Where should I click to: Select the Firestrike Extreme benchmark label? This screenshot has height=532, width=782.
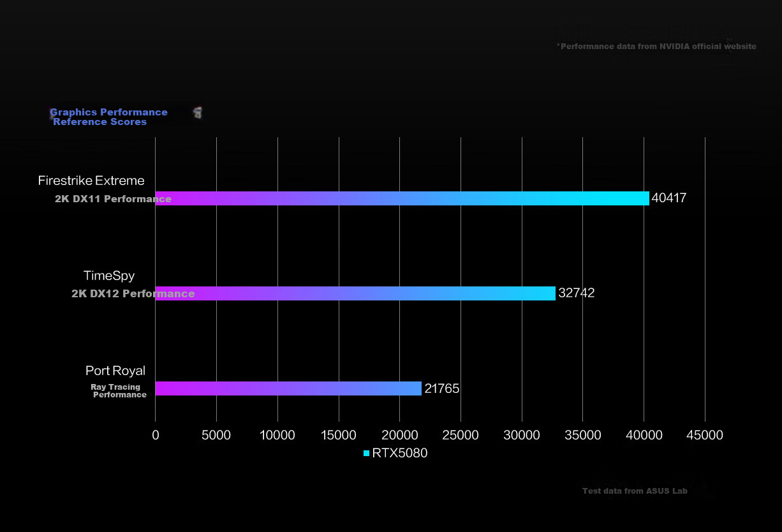point(91,181)
